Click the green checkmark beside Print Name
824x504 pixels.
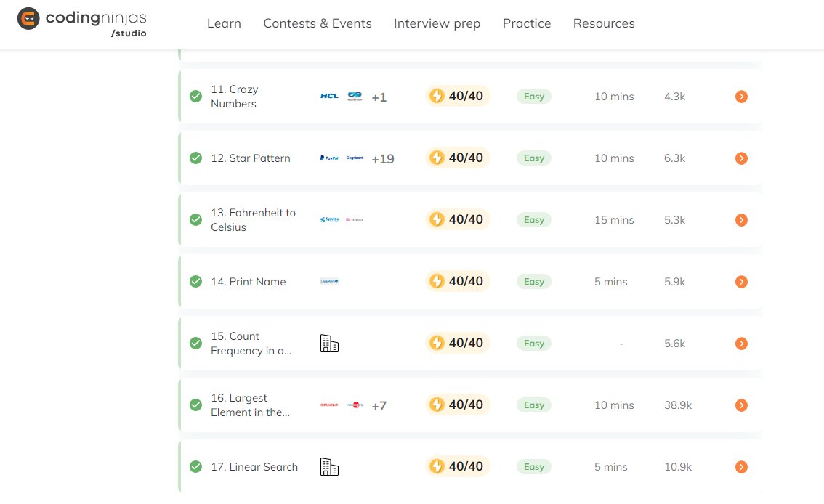[195, 281]
